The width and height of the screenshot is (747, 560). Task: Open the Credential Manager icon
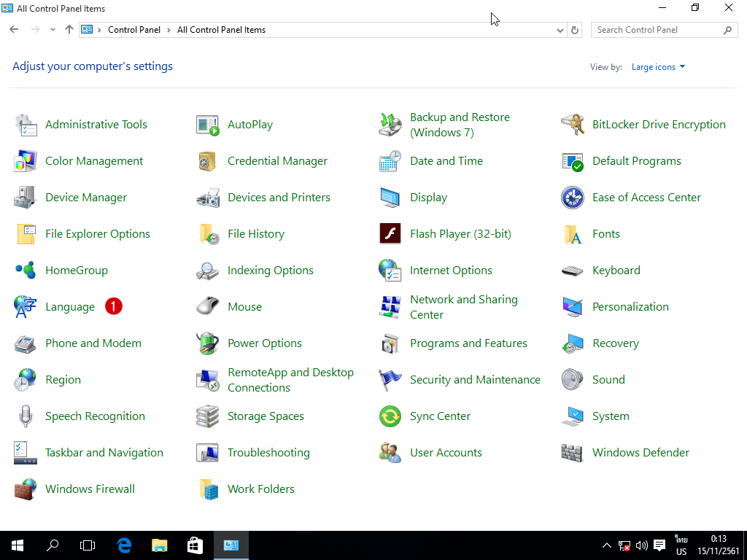click(208, 161)
